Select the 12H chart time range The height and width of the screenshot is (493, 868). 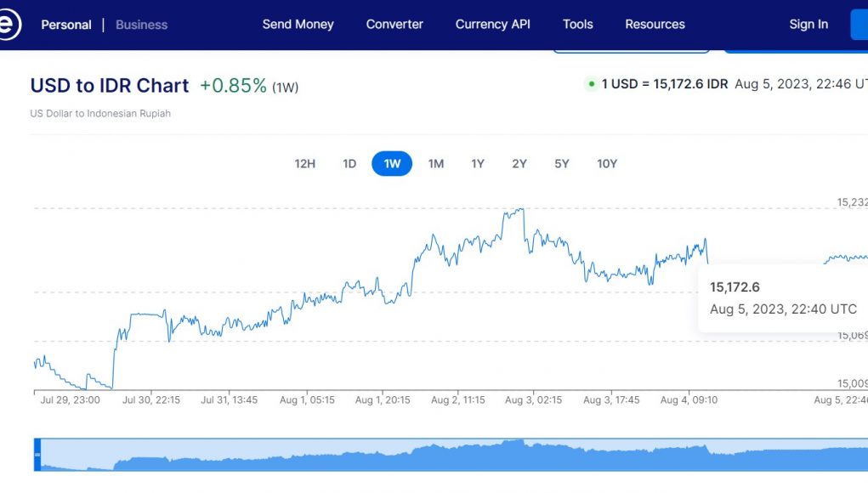coord(304,163)
